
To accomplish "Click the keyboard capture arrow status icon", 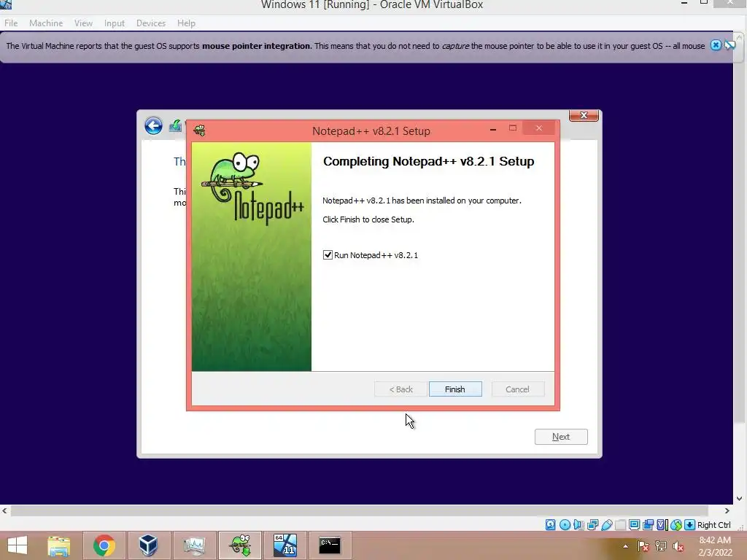I will (690, 525).
